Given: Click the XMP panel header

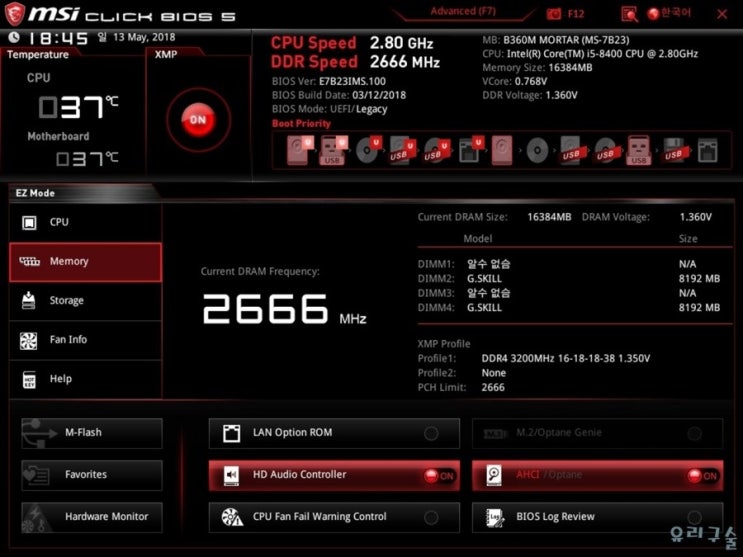Looking at the screenshot, I should click(166, 54).
